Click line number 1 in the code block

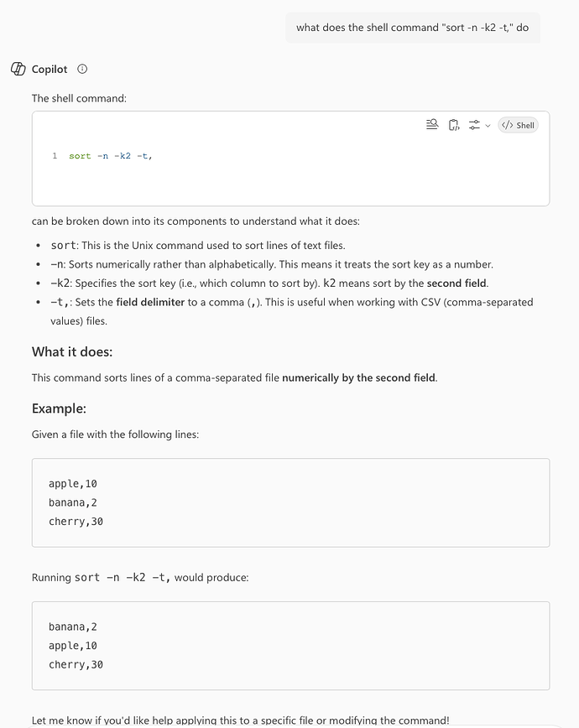(x=55, y=156)
